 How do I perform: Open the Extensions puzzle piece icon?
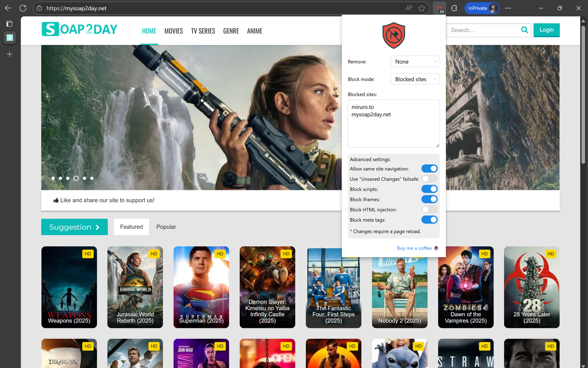[454, 8]
